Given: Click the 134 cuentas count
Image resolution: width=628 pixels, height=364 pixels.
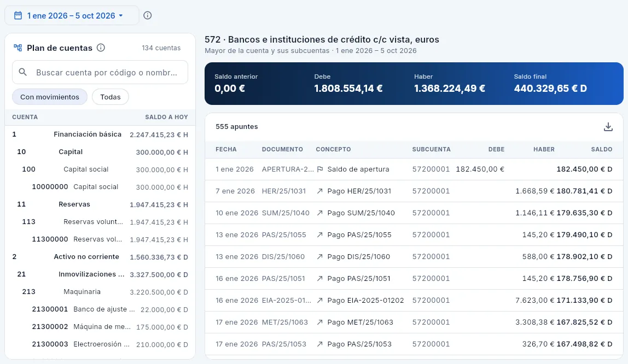Looking at the screenshot, I should click(x=161, y=48).
